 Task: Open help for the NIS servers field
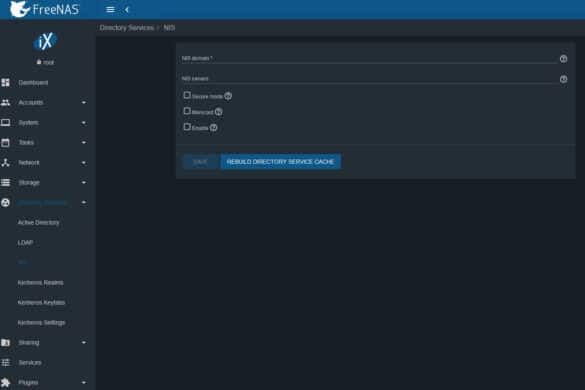tap(563, 79)
